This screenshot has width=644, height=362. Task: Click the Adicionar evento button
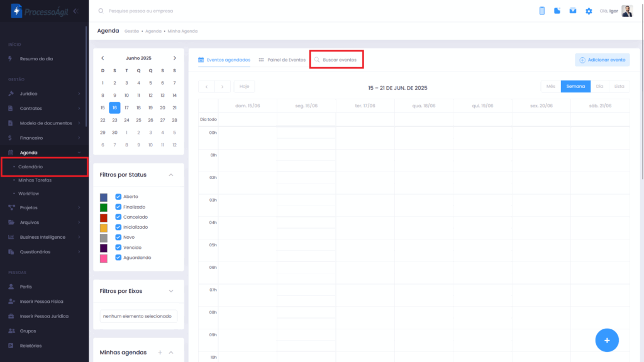pyautogui.click(x=602, y=60)
